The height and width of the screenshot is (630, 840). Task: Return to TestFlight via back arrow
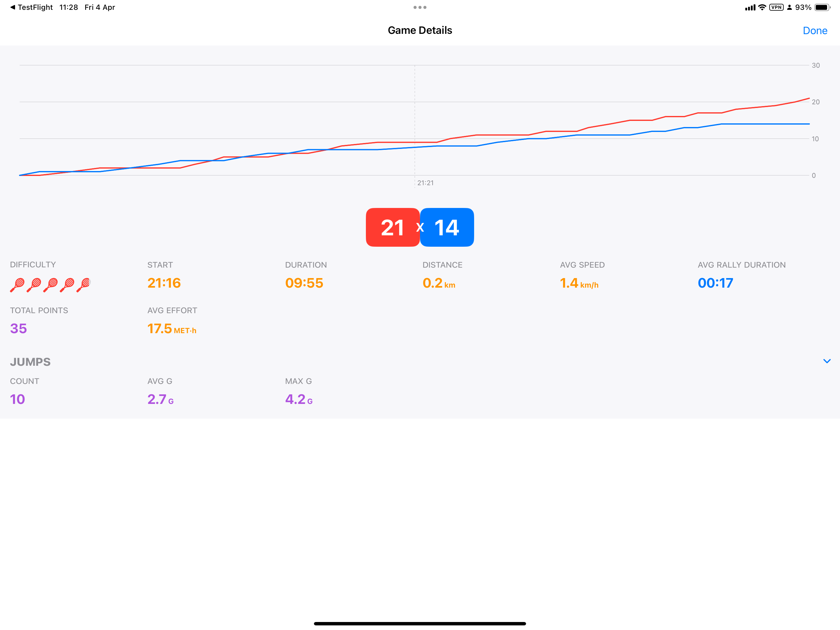coord(13,7)
